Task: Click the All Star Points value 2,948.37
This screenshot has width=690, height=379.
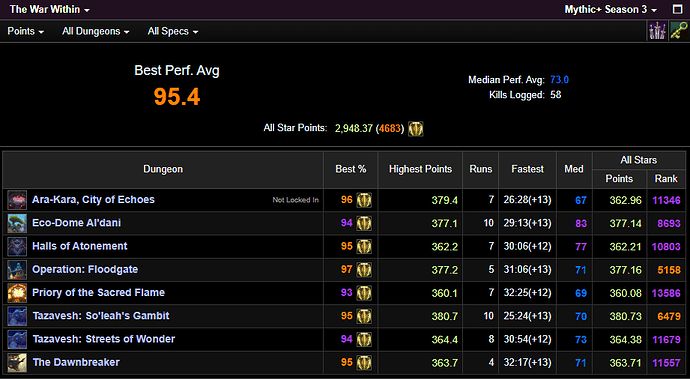Action: (354, 129)
